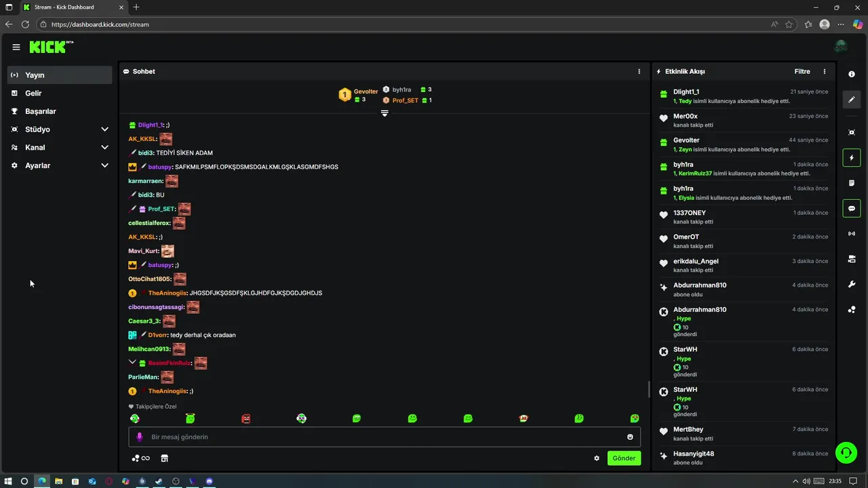Expand the Stüdyo menu chevron
868x488 pixels.
[x=104, y=129]
